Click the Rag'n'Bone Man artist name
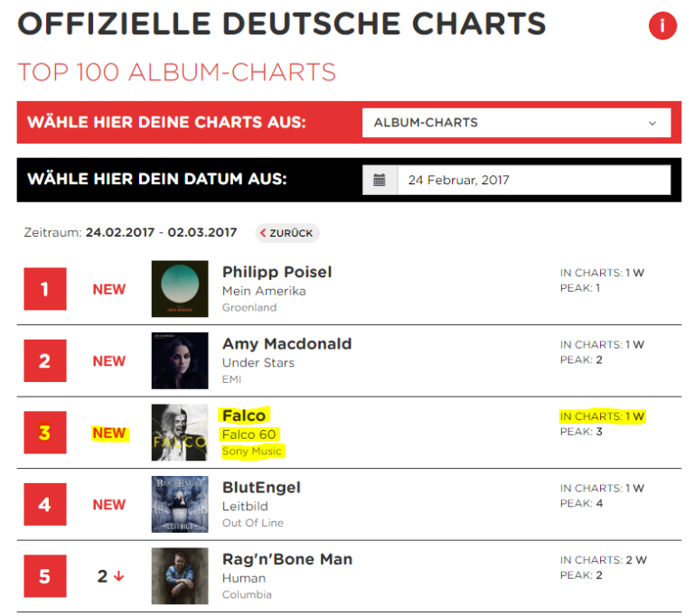The height and width of the screenshot is (616, 694). pos(287,559)
